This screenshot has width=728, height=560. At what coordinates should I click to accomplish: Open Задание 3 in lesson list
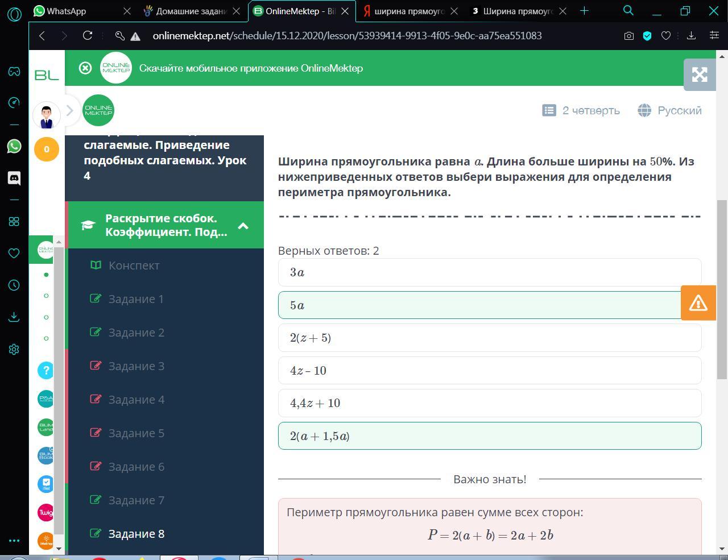pyautogui.click(x=136, y=366)
